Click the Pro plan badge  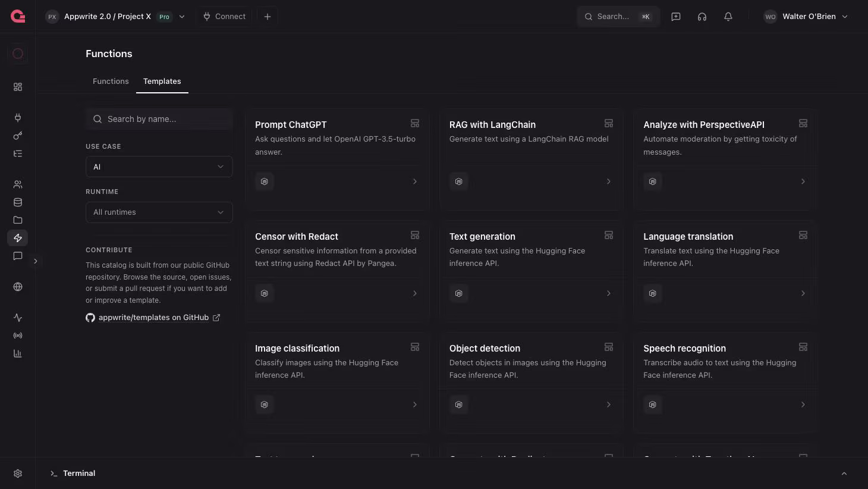[x=165, y=17]
